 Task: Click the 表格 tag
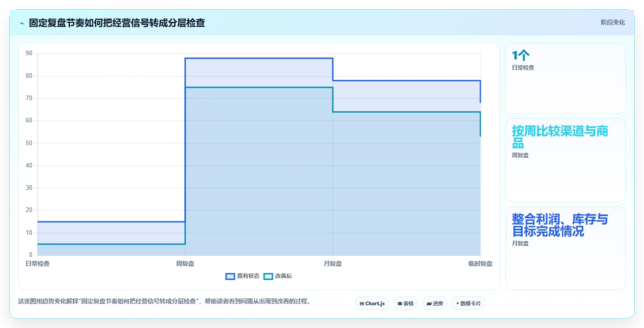(x=405, y=303)
